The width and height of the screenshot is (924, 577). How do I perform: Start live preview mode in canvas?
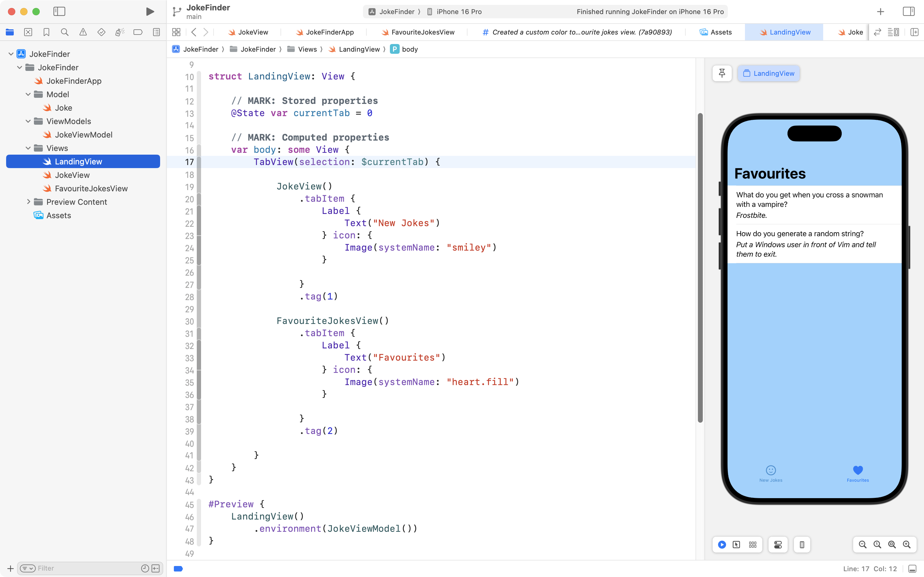click(x=722, y=545)
